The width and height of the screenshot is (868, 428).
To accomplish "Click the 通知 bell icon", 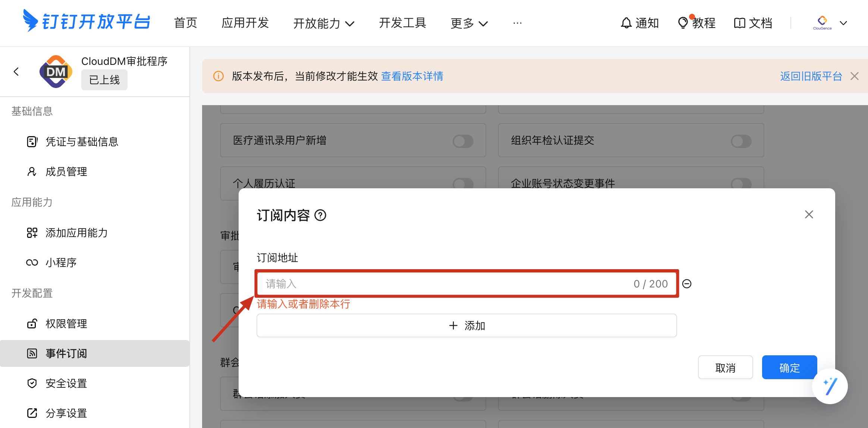I will pos(626,23).
